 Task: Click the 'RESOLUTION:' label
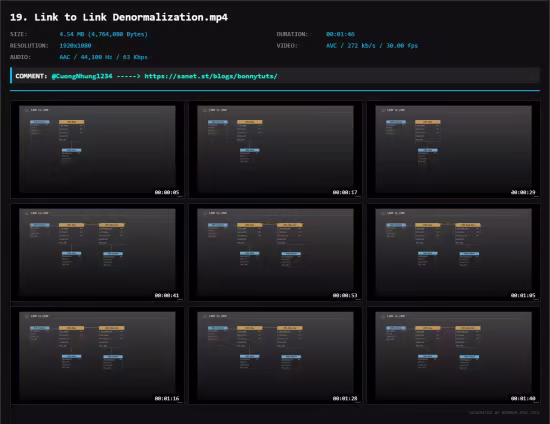[29, 46]
